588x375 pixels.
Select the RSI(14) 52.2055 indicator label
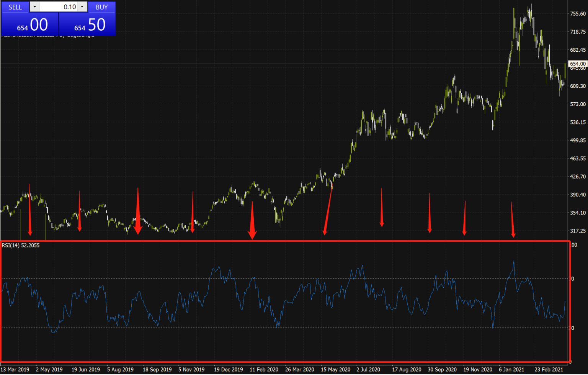coord(21,245)
